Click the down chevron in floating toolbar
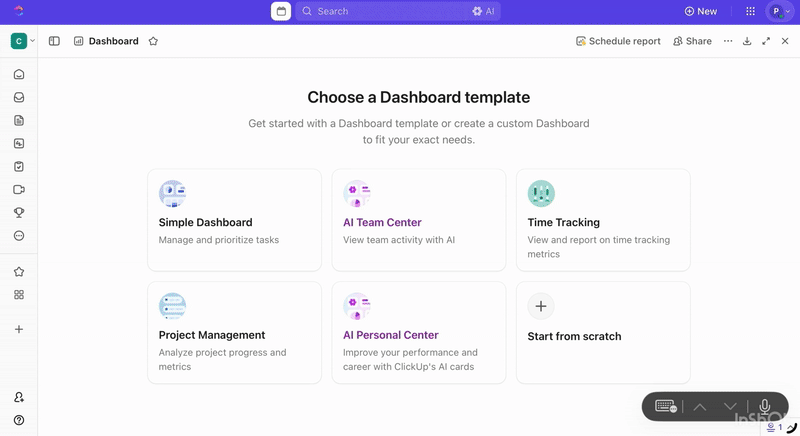 (x=730, y=406)
